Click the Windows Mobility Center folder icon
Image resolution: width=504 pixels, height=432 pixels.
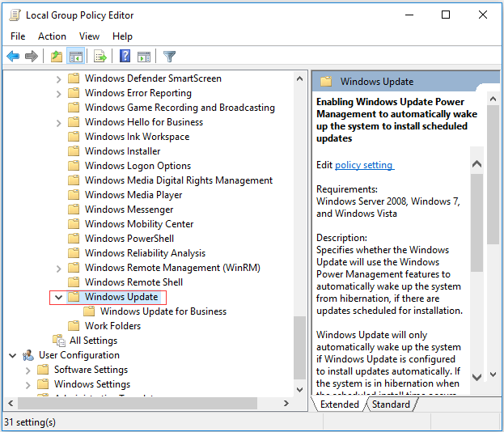click(x=74, y=224)
